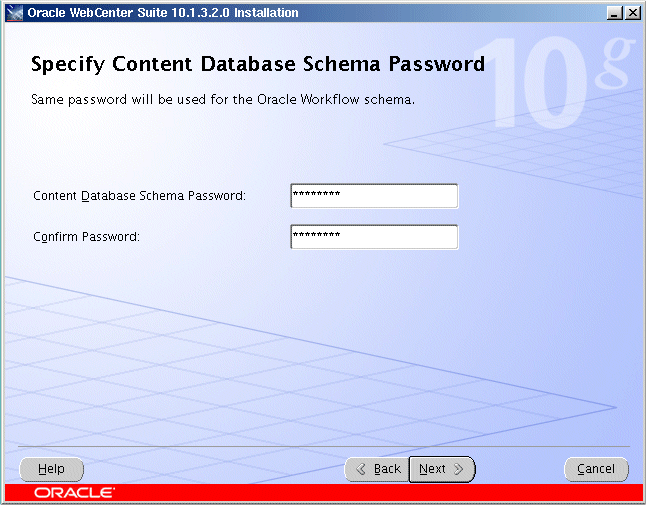Open the Help button
The width and height of the screenshot is (646, 505).
tap(51, 469)
